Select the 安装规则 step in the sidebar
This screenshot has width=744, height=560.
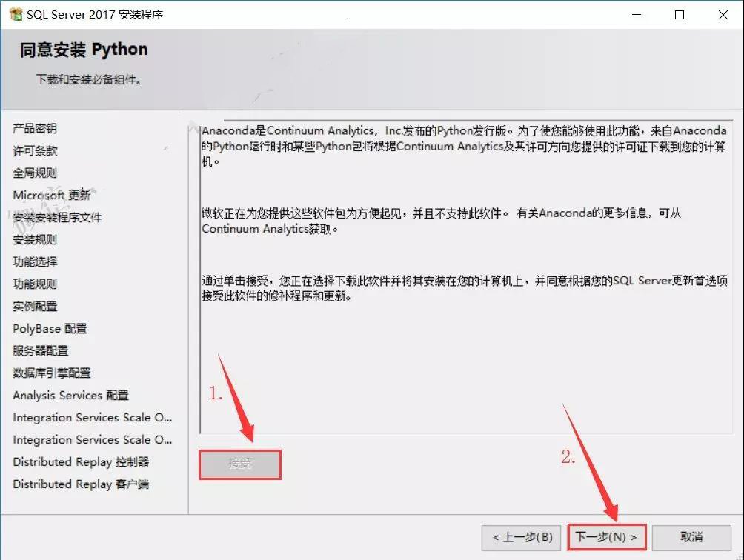[35, 239]
